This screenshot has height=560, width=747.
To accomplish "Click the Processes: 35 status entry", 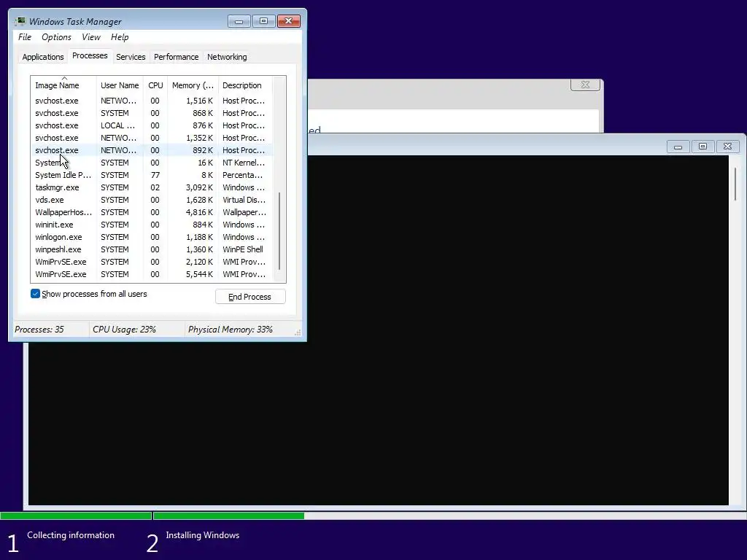I will click(x=39, y=330).
